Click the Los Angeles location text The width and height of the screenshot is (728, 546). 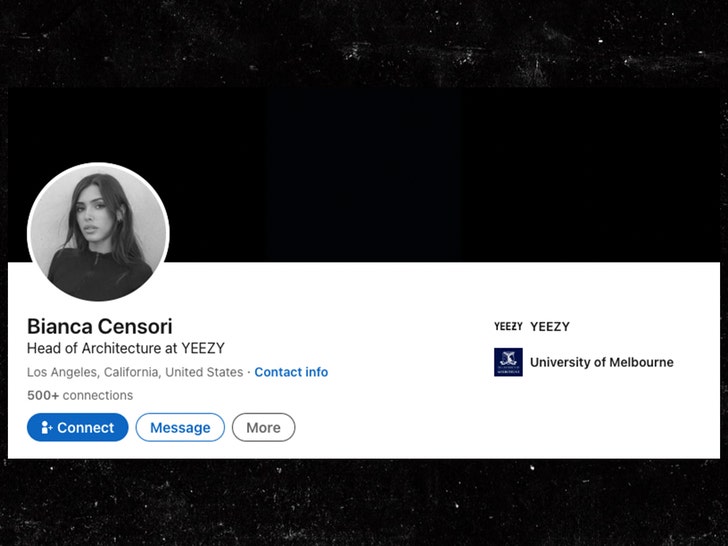tap(135, 372)
